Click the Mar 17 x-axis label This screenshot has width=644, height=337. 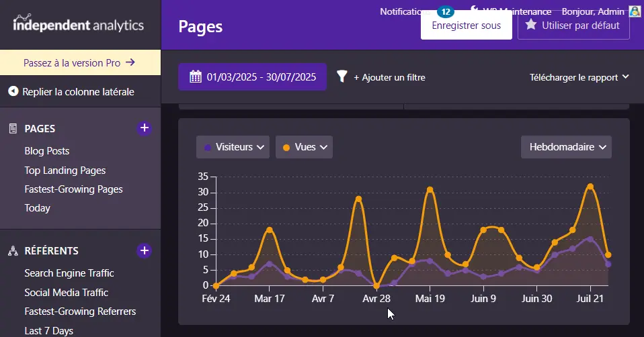point(270,299)
